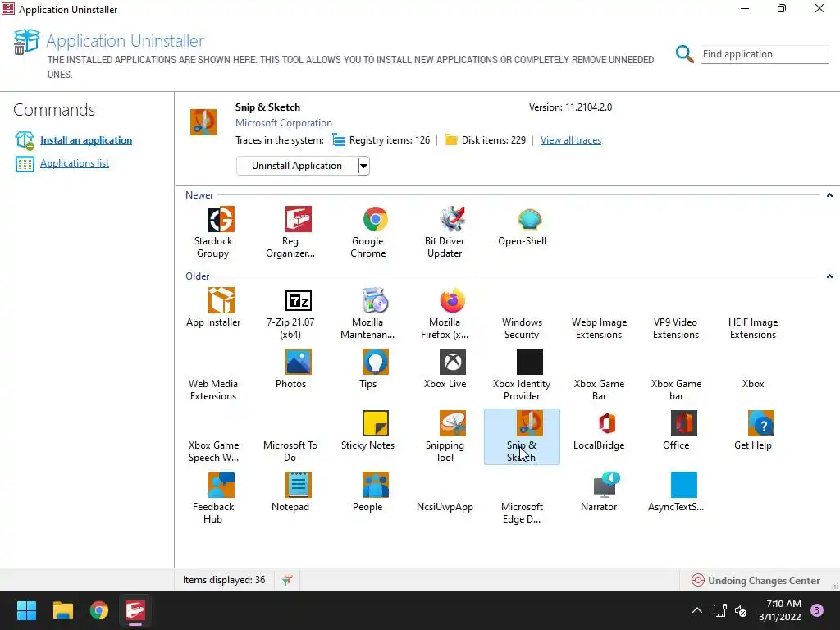Select the NcsiUwpApp entry

[445, 507]
